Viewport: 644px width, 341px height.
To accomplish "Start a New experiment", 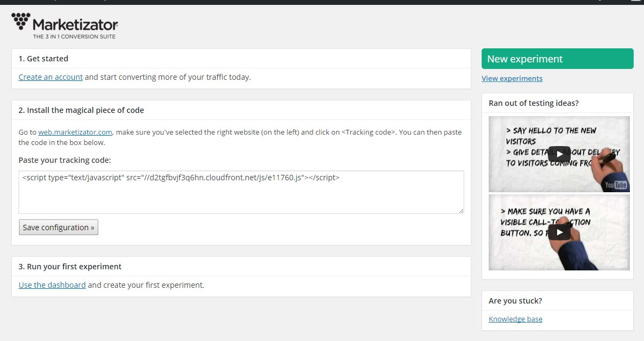I will 557,59.
